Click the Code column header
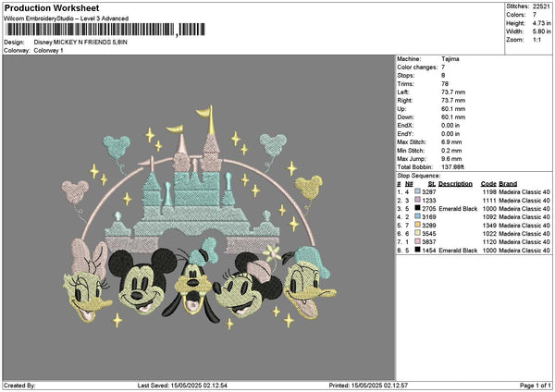The image size is (555, 392). (488, 184)
